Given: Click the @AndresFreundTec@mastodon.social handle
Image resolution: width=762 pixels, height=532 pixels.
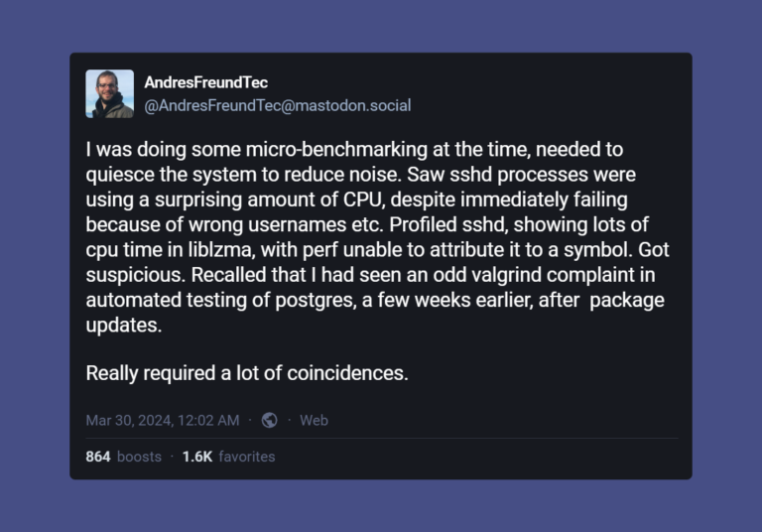Looking at the screenshot, I should [x=278, y=105].
